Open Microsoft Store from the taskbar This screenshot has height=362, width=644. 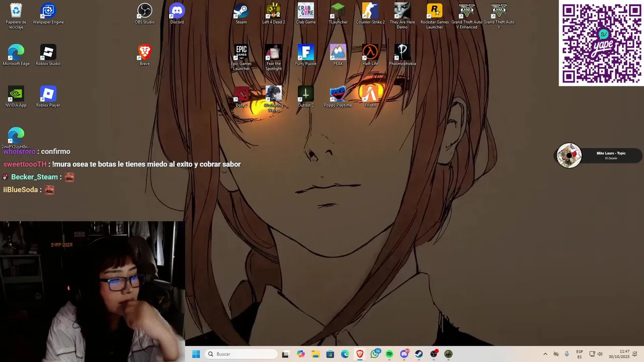point(330,354)
